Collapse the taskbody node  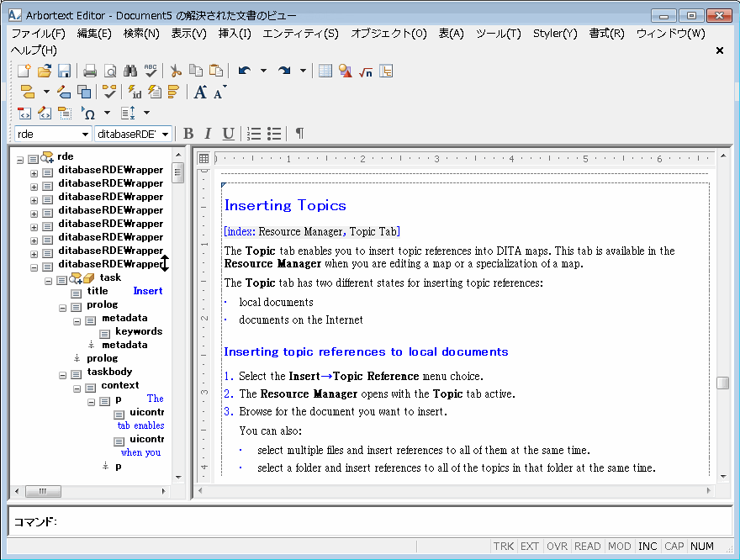[62, 376]
